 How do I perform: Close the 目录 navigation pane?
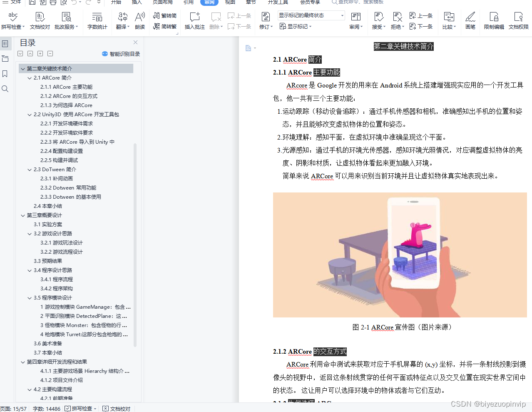coord(135,42)
